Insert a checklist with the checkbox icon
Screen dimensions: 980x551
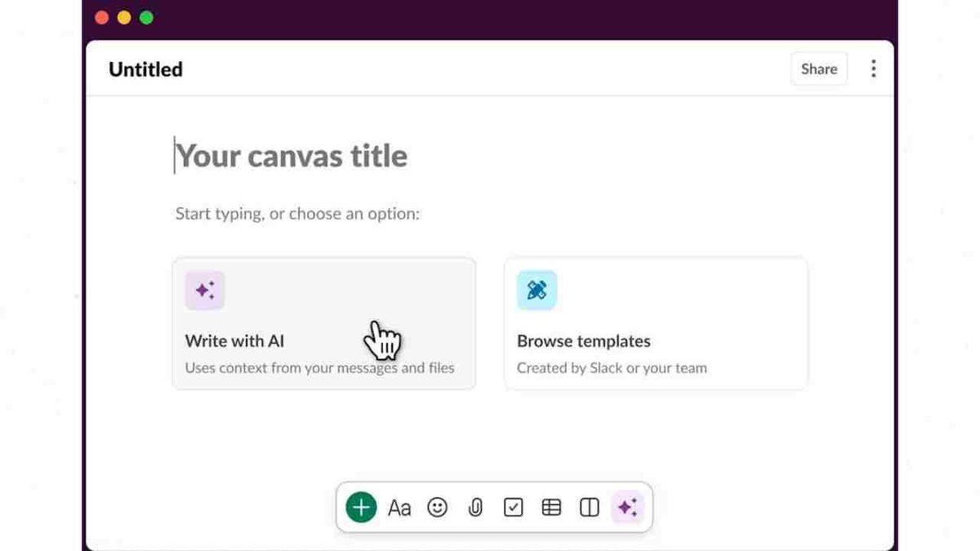tap(513, 507)
